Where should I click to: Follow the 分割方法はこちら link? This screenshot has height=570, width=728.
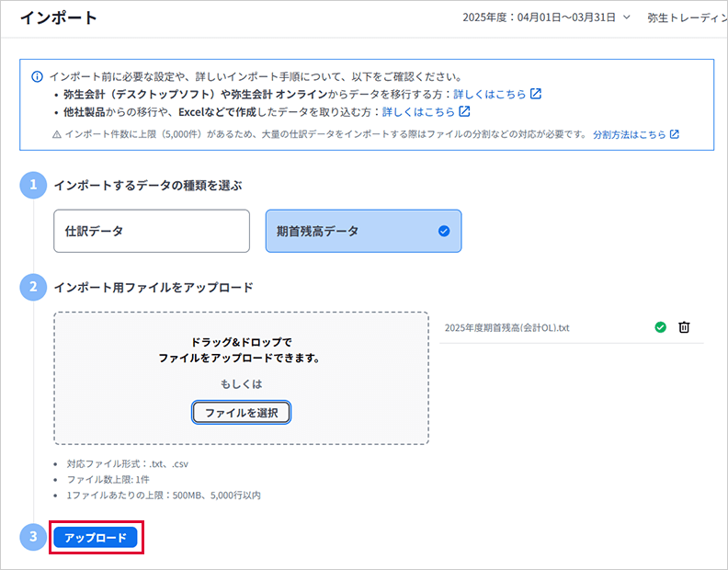(629, 134)
